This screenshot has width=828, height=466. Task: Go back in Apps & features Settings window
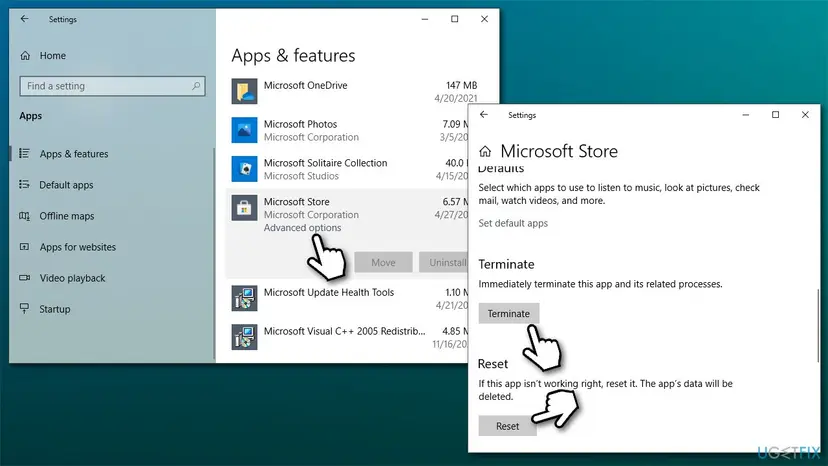point(24,19)
